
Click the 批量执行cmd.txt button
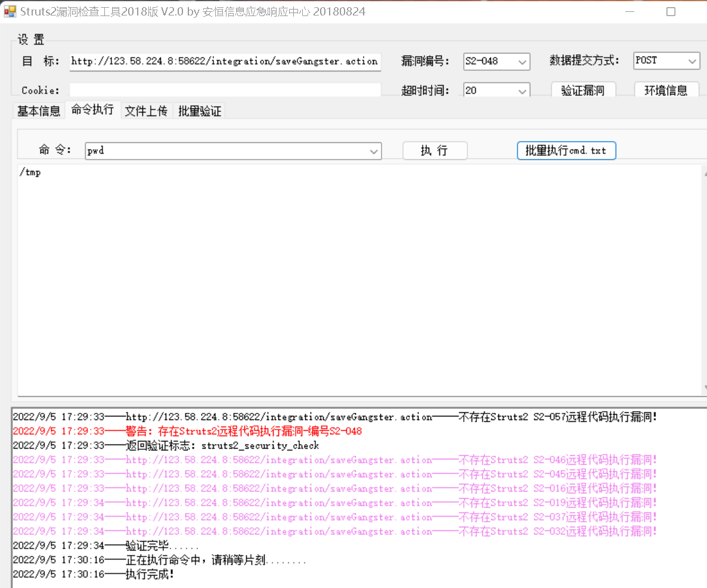566,151
